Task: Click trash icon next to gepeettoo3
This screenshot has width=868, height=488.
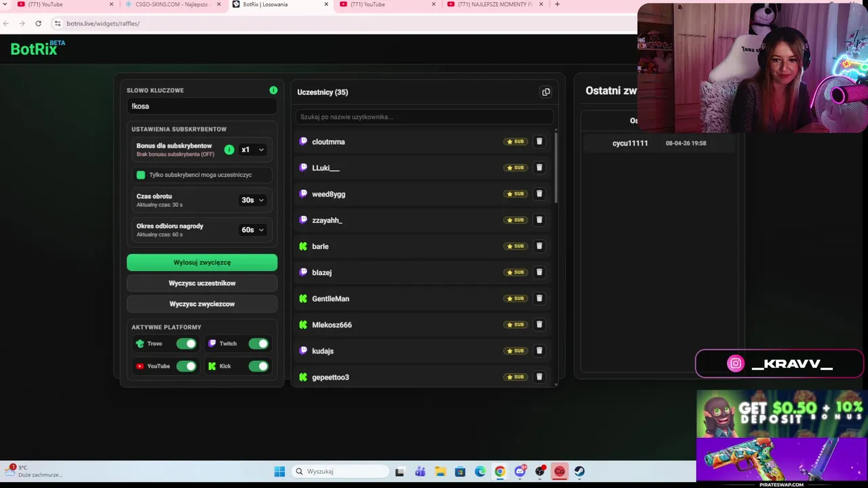Action: (x=539, y=377)
